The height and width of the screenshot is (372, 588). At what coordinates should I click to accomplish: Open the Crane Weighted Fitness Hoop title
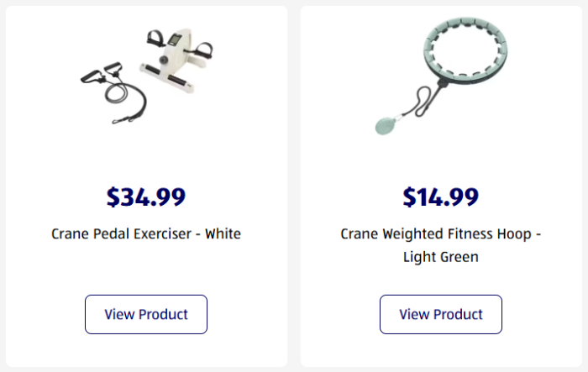(x=440, y=233)
